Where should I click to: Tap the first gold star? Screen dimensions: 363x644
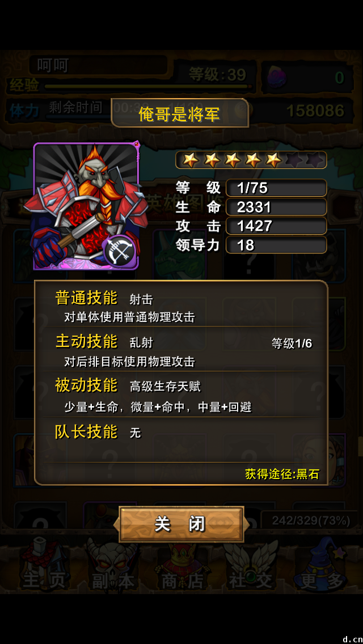(x=191, y=160)
